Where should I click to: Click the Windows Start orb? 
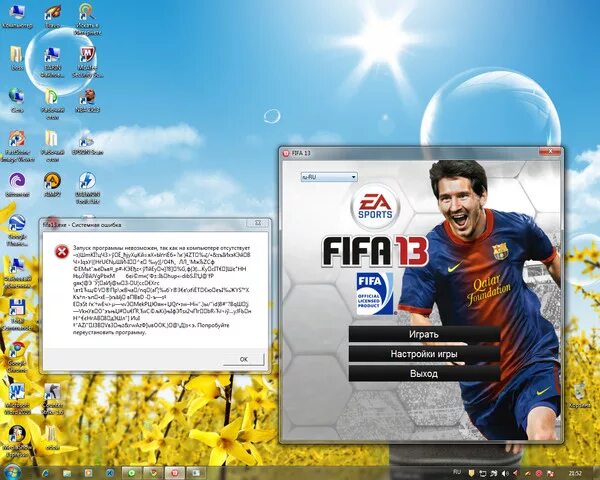click(x=12, y=472)
